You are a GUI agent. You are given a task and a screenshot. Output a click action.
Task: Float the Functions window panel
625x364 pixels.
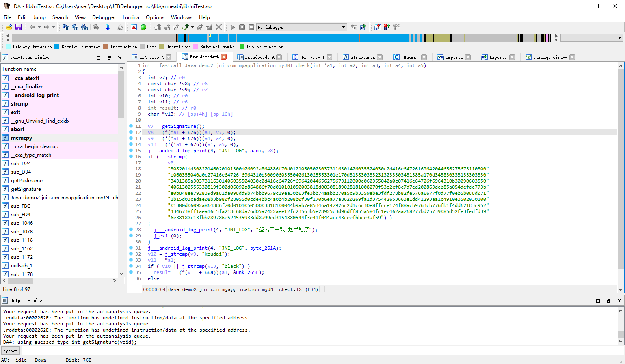[x=109, y=58]
